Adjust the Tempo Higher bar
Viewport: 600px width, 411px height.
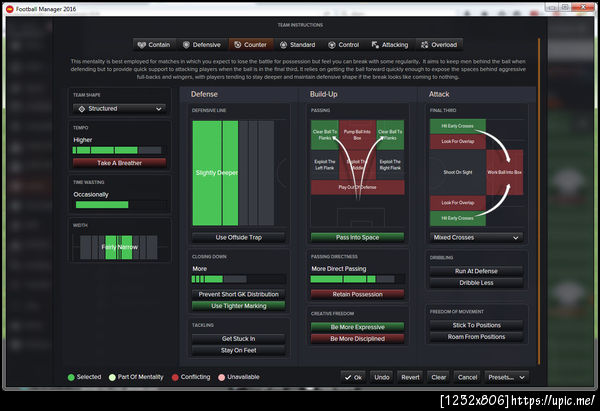[x=117, y=150]
